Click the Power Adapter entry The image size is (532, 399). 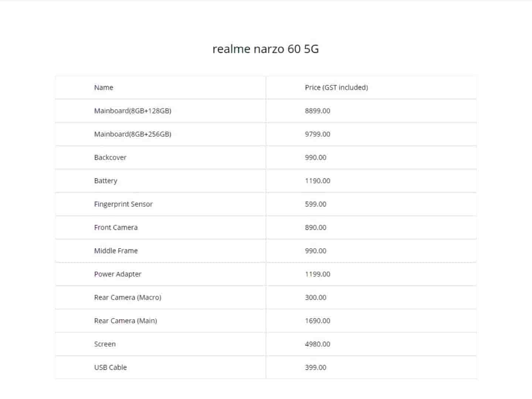[117, 274]
